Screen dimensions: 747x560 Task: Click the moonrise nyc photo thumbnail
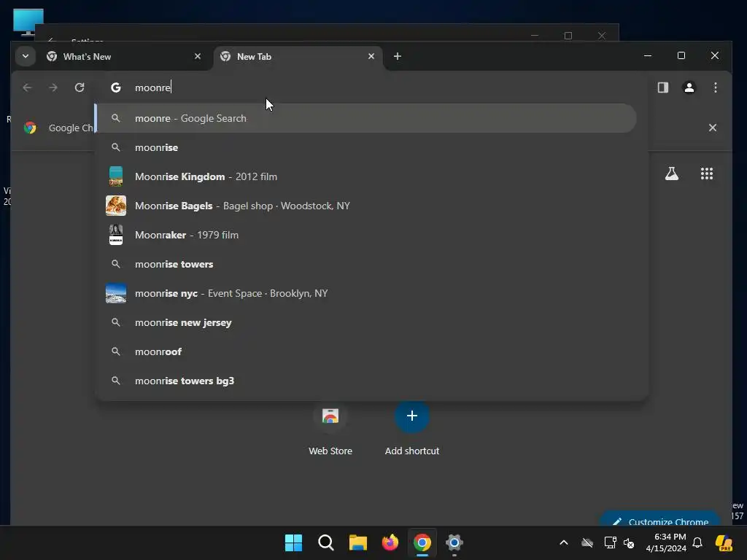click(116, 293)
